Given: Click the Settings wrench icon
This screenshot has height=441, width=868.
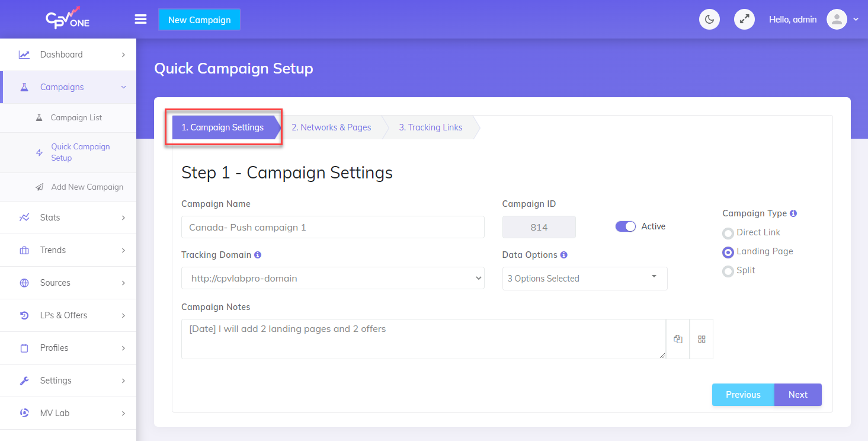Looking at the screenshot, I should point(24,380).
